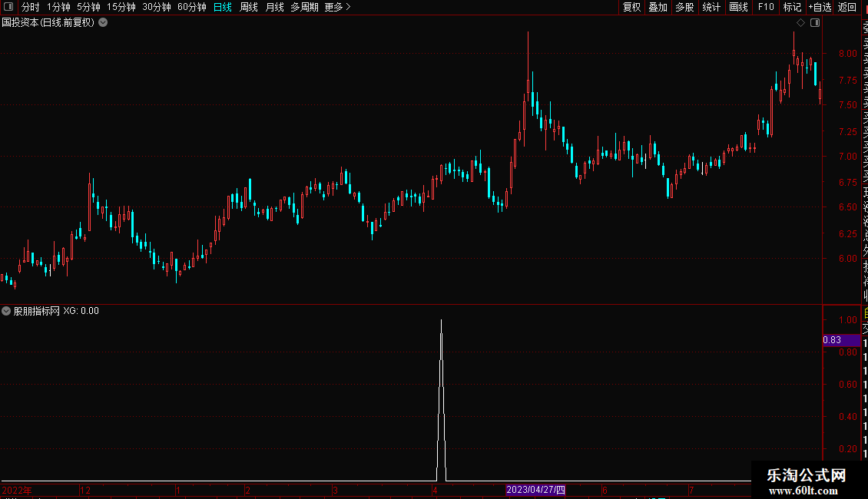Expand the 更多 periods menu

pos(338,7)
